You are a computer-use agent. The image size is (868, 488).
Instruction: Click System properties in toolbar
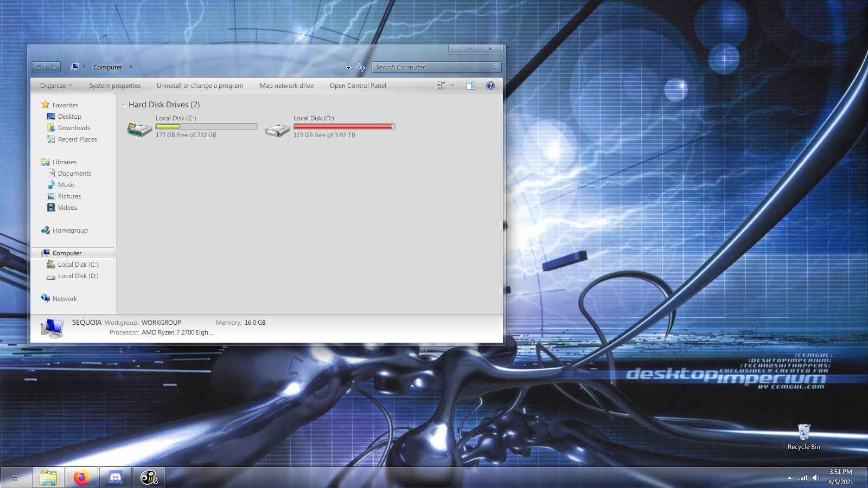pos(115,86)
